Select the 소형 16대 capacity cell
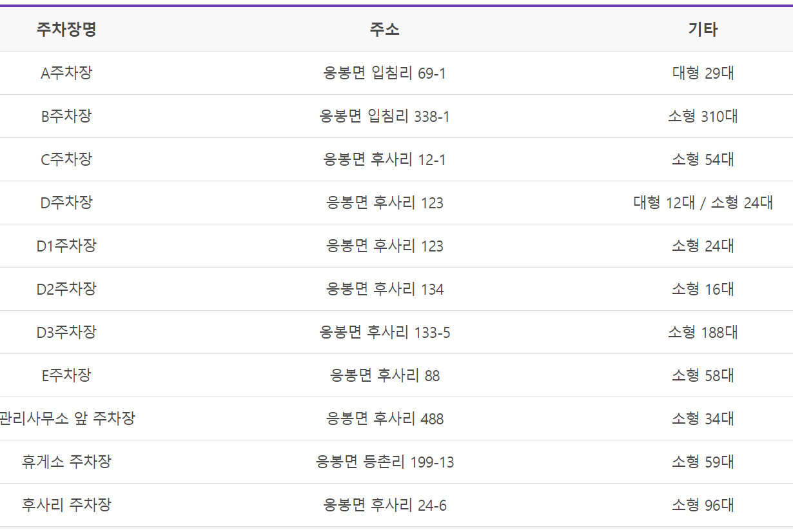 pos(703,289)
